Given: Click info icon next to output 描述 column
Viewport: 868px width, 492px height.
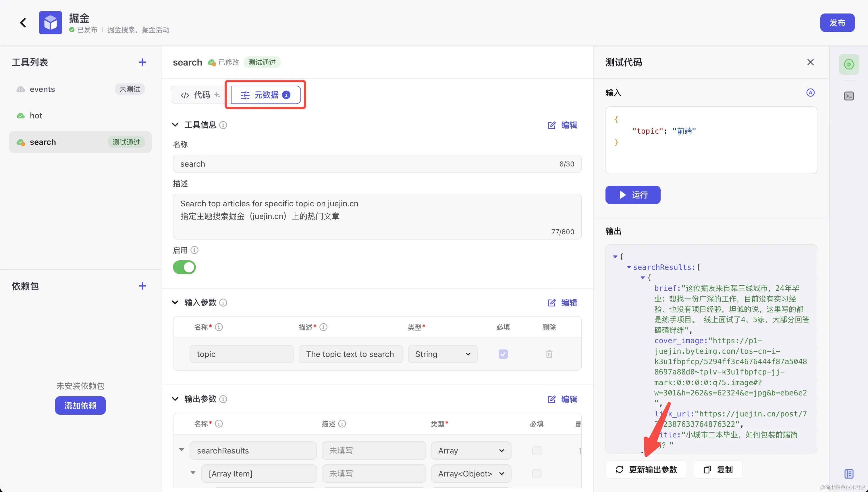Looking at the screenshot, I should [x=342, y=424].
